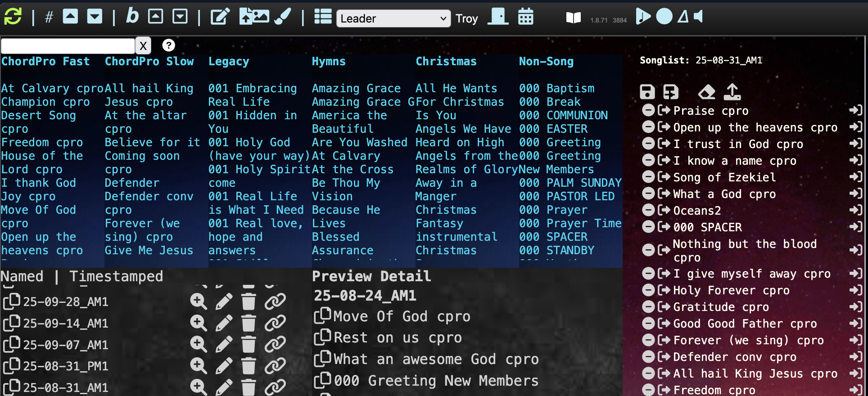Image resolution: width=868 pixels, height=396 pixels.
Task: Toggle the flat key 'b' notation icon
Action: (x=132, y=16)
